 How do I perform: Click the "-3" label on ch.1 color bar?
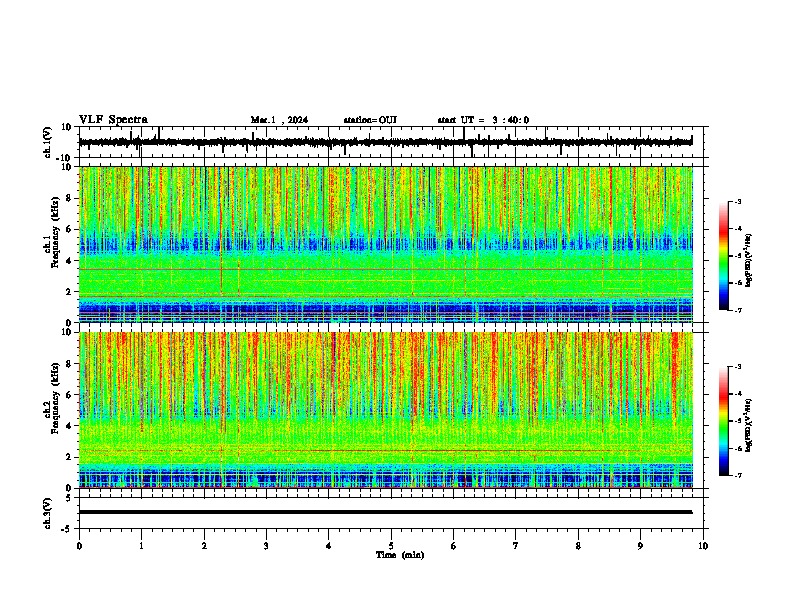tap(738, 202)
